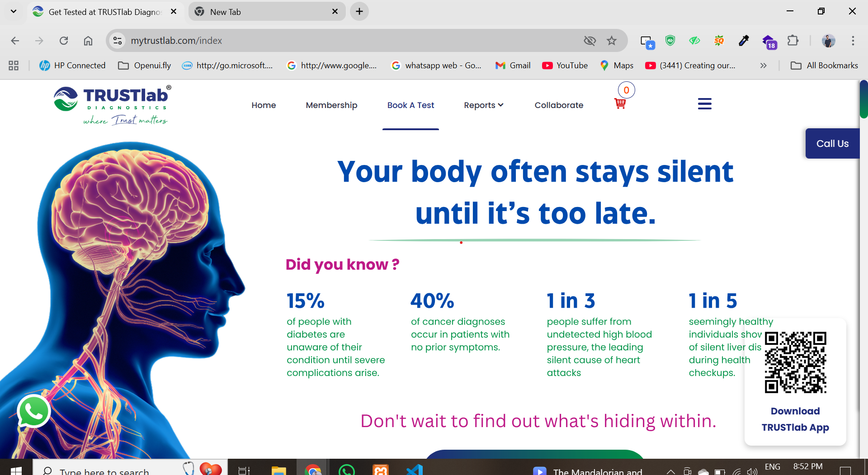This screenshot has width=868, height=475.
Task: Open the shopping cart icon
Action: [x=620, y=103]
